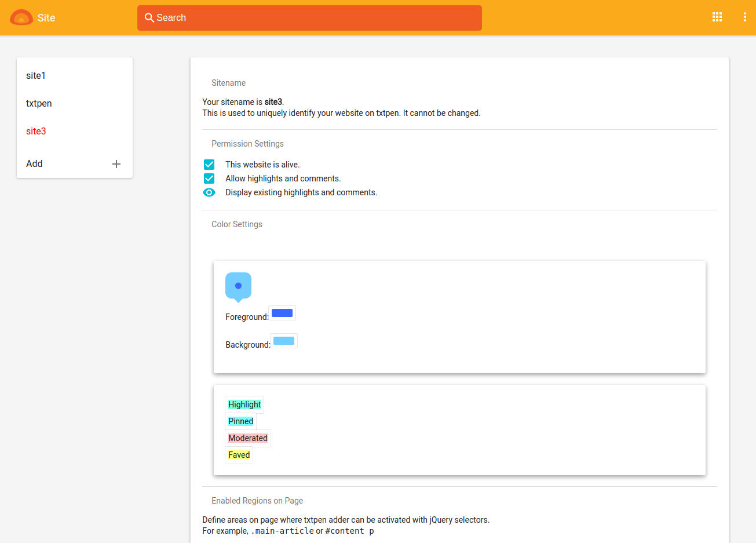Click the pink Moderated color sample
Image resolution: width=756 pixels, height=543 pixels.
point(248,438)
